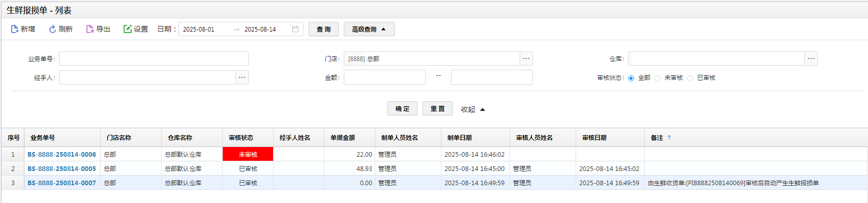This screenshot has width=868, height=203.
Task: Click 已审核 status in row 0007
Action: pyautogui.click(x=248, y=183)
